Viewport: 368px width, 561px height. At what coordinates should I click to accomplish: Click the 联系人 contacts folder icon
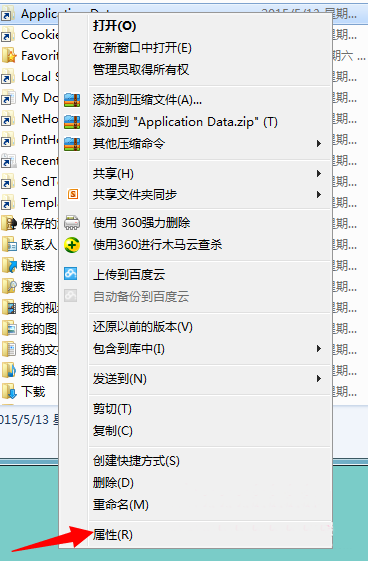tap(9, 245)
